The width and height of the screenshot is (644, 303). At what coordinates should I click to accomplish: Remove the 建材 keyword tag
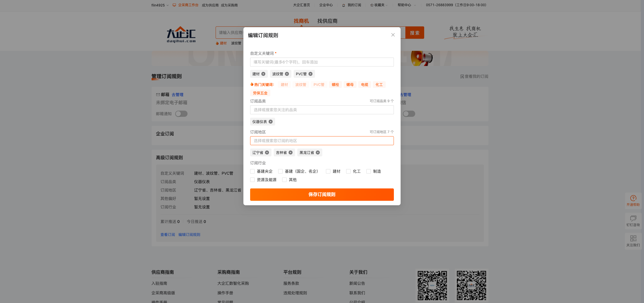(263, 74)
